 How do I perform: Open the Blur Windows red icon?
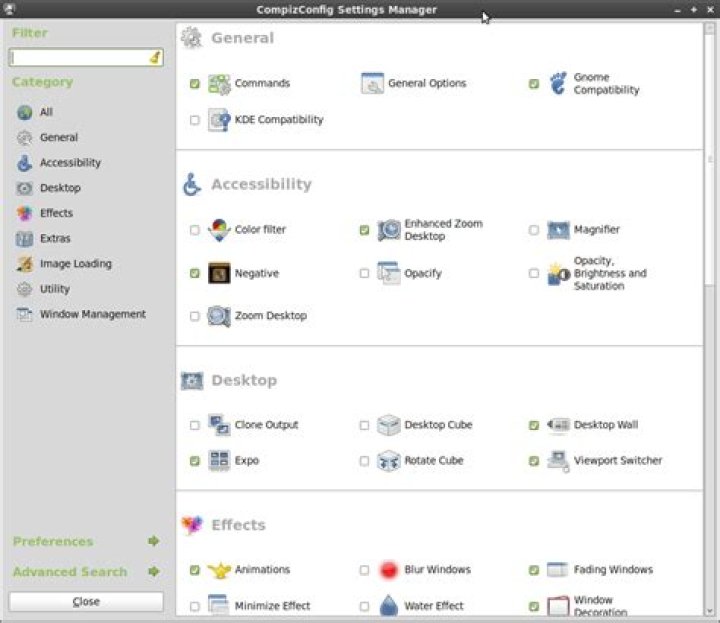coord(388,570)
